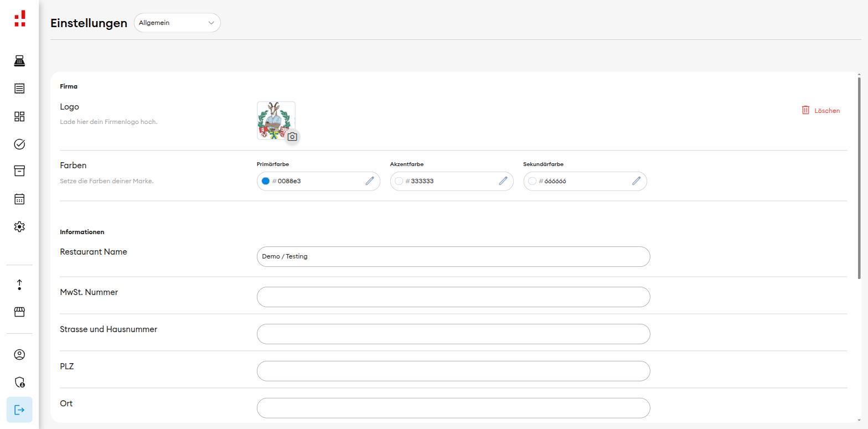Focus the Strasse und Hausnummer field
The width and height of the screenshot is (868, 429).
(453, 334)
